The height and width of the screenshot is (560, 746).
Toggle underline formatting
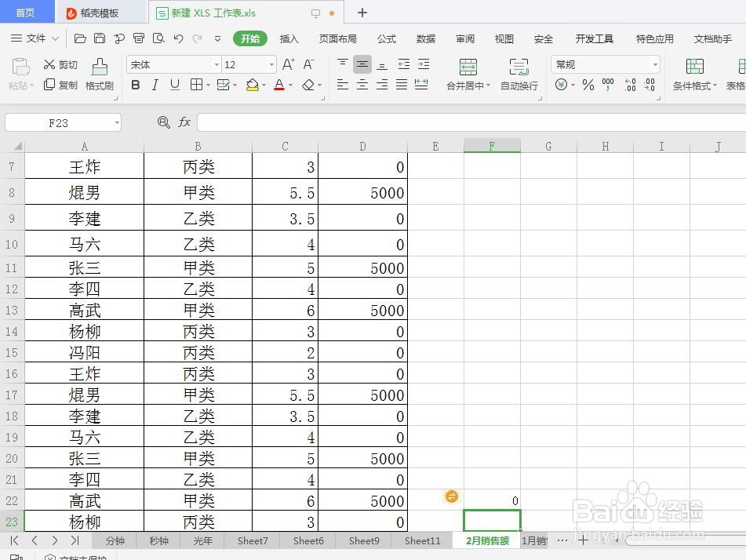coord(173,84)
